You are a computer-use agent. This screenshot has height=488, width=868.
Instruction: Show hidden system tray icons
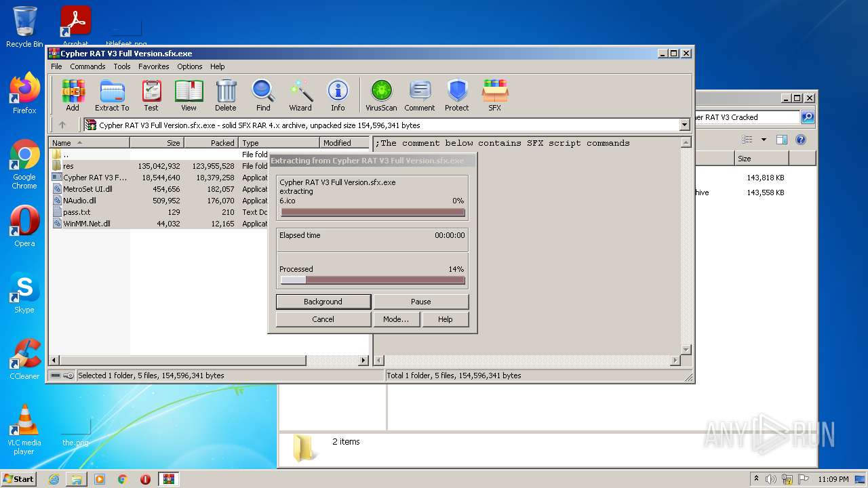(x=757, y=479)
